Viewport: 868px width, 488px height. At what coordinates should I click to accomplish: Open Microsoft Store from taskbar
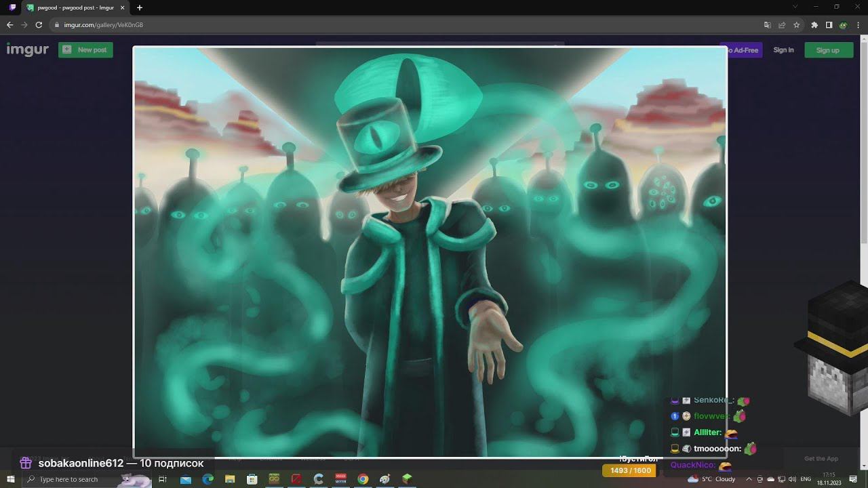(x=252, y=479)
